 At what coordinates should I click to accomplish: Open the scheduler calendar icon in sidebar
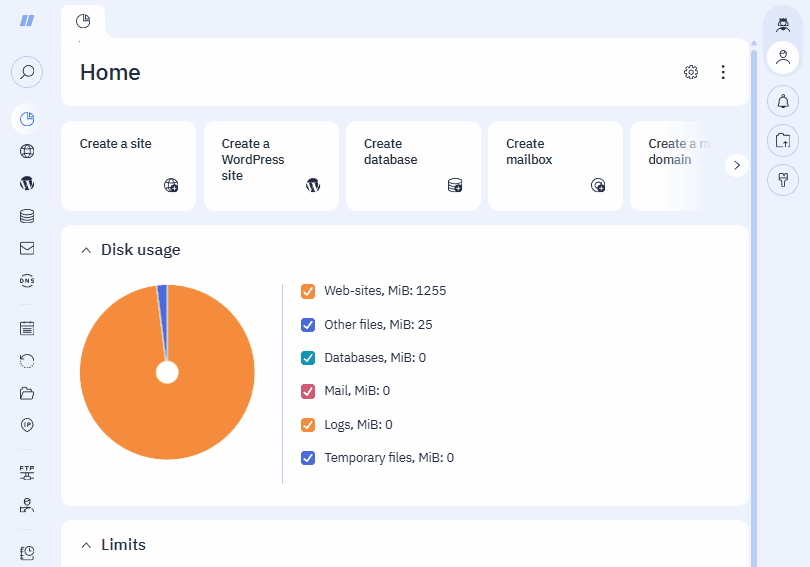coord(27,328)
